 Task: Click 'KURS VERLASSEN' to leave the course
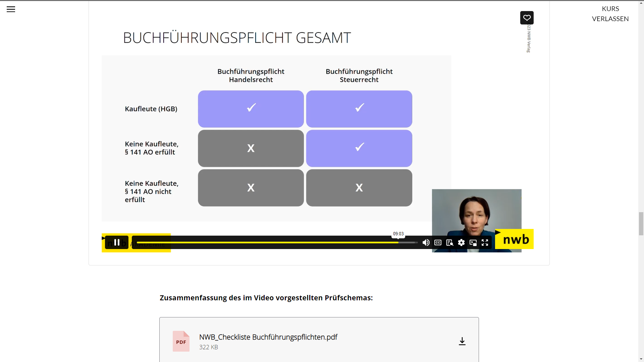(x=610, y=13)
